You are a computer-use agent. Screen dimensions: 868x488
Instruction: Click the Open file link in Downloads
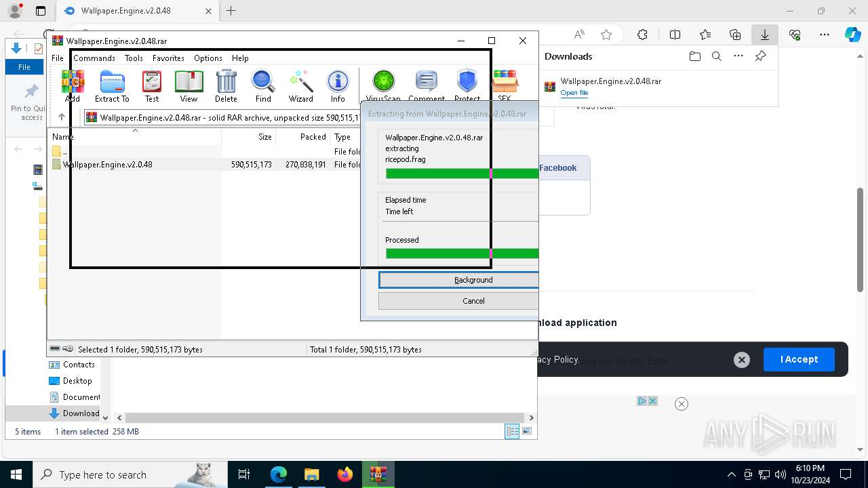pyautogui.click(x=574, y=93)
